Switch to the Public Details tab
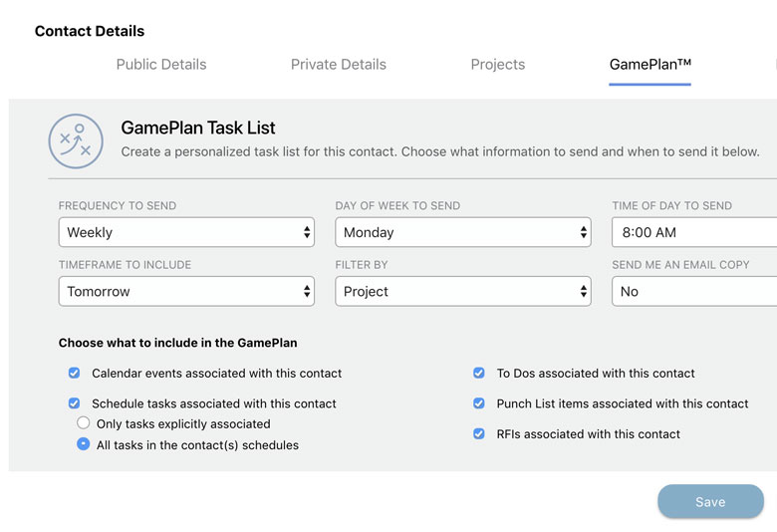This screenshot has width=777, height=532. (161, 65)
